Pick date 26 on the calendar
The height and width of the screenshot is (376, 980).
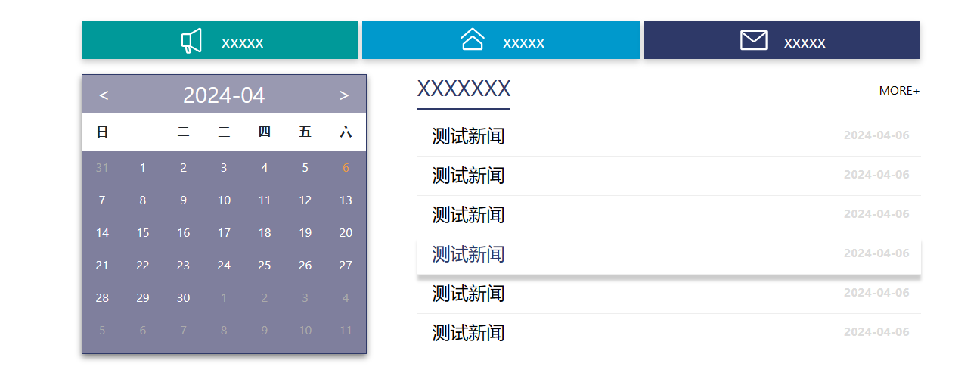click(305, 266)
